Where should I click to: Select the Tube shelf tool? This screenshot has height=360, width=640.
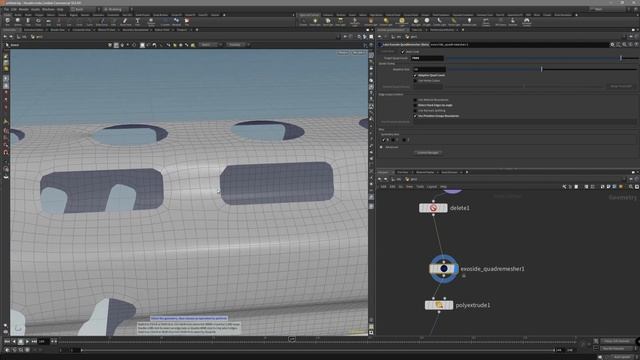(x=28, y=21)
